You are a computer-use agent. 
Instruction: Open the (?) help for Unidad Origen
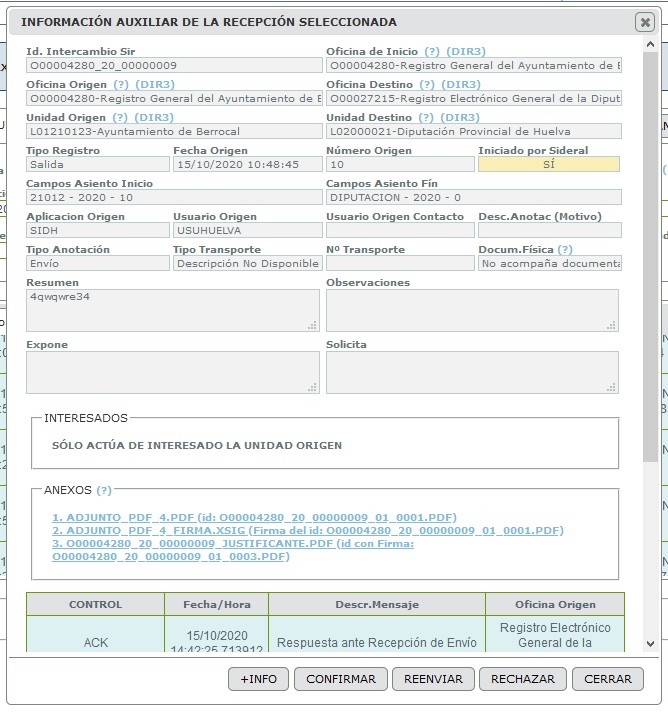pos(120,118)
